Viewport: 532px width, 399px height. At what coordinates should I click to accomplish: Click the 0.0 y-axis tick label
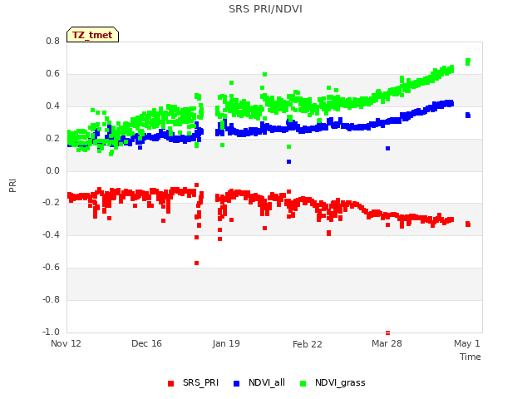coord(52,170)
